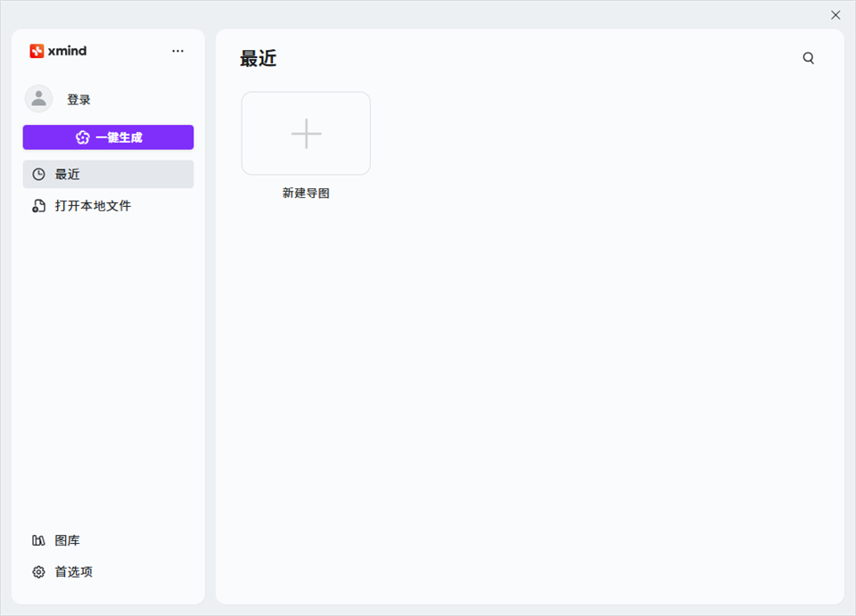Close the xmind window
This screenshot has width=856, height=616.
tap(835, 15)
